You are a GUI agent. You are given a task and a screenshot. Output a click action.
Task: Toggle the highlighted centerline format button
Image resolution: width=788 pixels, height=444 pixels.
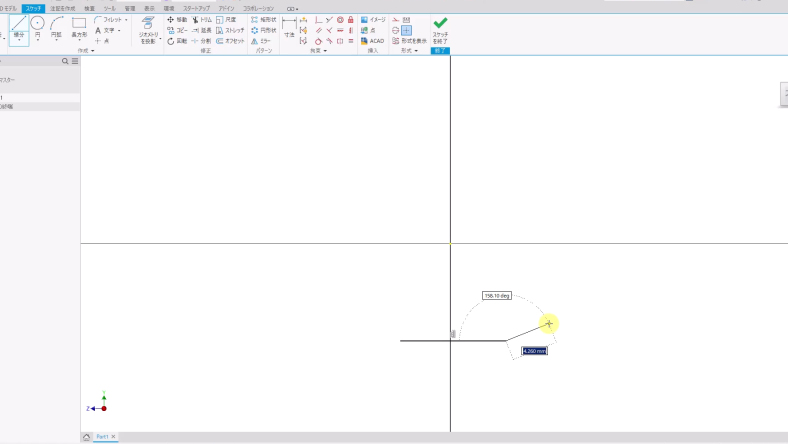click(407, 30)
